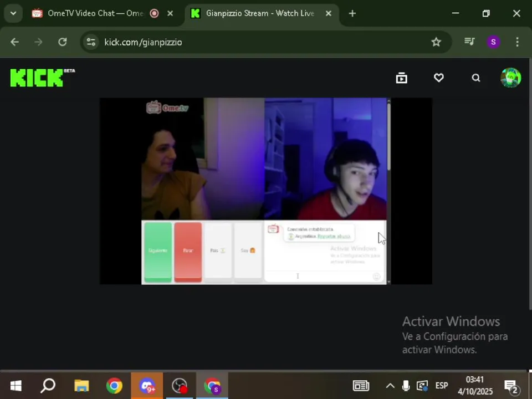532x399 pixels.
Task: Open the Chrome three-dot menu
Action: (517, 42)
